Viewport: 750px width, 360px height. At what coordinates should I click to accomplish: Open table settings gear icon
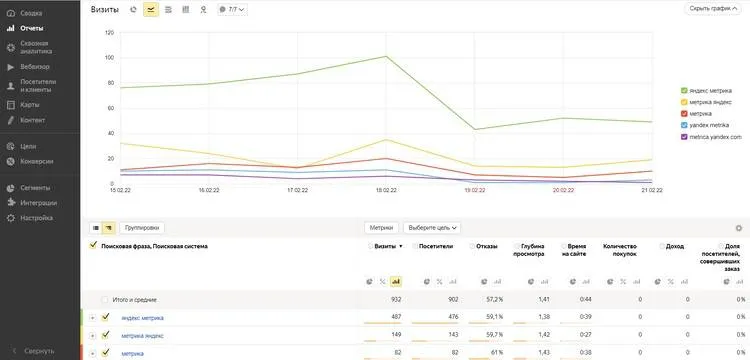(x=739, y=228)
